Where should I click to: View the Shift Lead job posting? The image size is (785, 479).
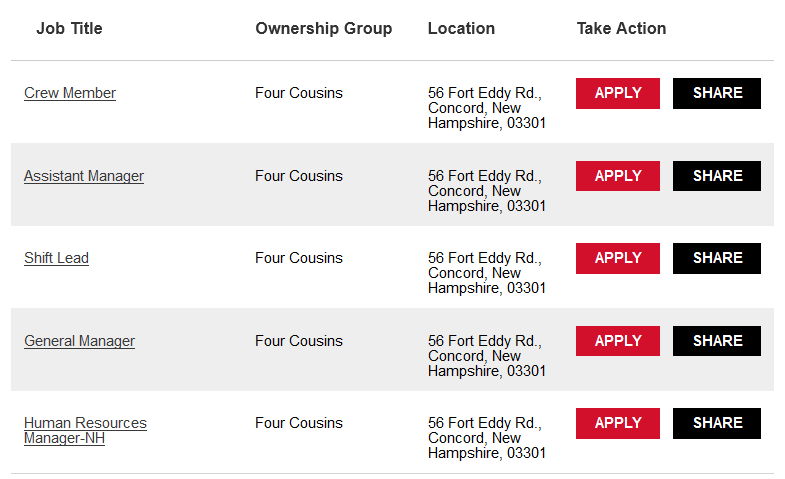tap(56, 258)
